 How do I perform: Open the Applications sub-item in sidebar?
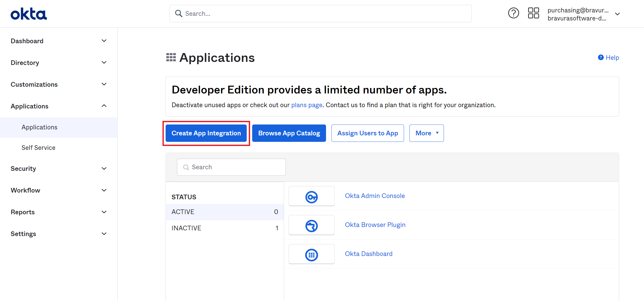(59, 127)
